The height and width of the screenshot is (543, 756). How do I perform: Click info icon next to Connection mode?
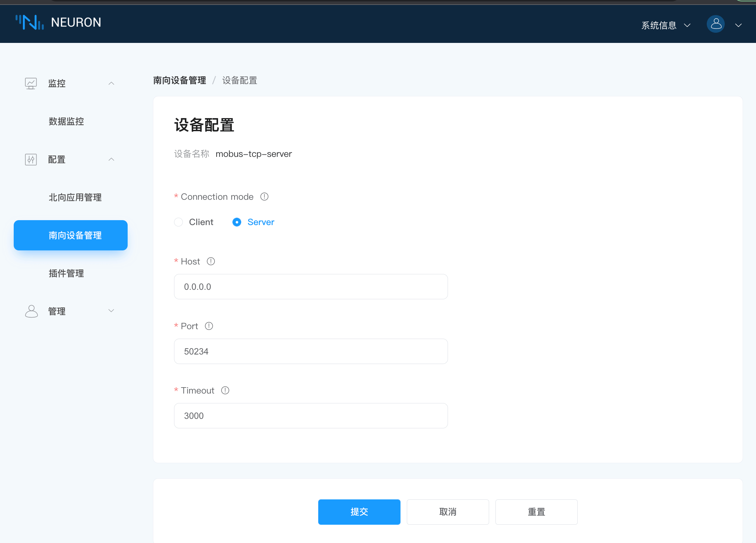(264, 197)
